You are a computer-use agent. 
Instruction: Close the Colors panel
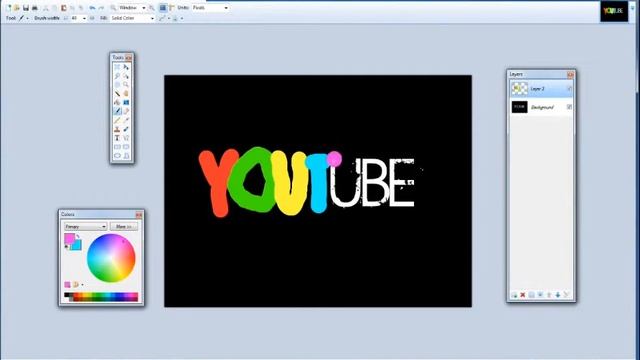tap(139, 215)
